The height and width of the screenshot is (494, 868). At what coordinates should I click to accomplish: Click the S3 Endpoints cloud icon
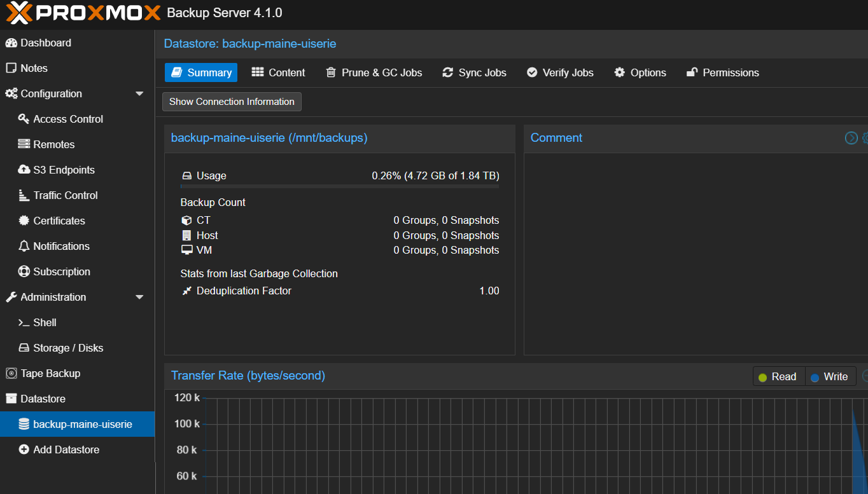click(x=24, y=170)
